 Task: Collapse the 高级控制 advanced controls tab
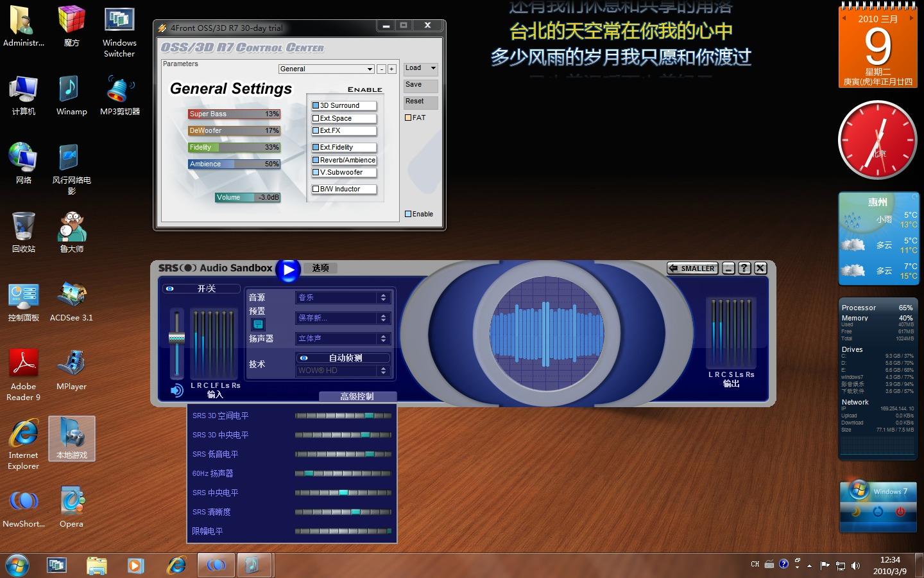[x=357, y=396]
